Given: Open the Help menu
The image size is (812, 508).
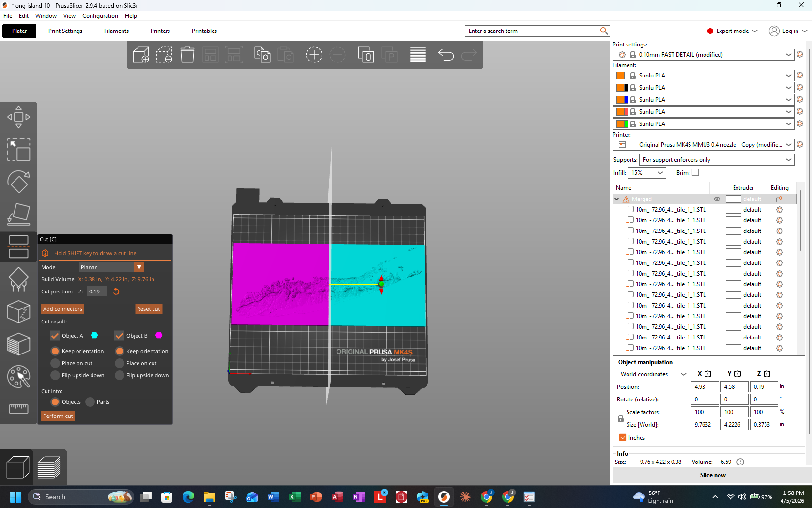Looking at the screenshot, I should point(131,16).
